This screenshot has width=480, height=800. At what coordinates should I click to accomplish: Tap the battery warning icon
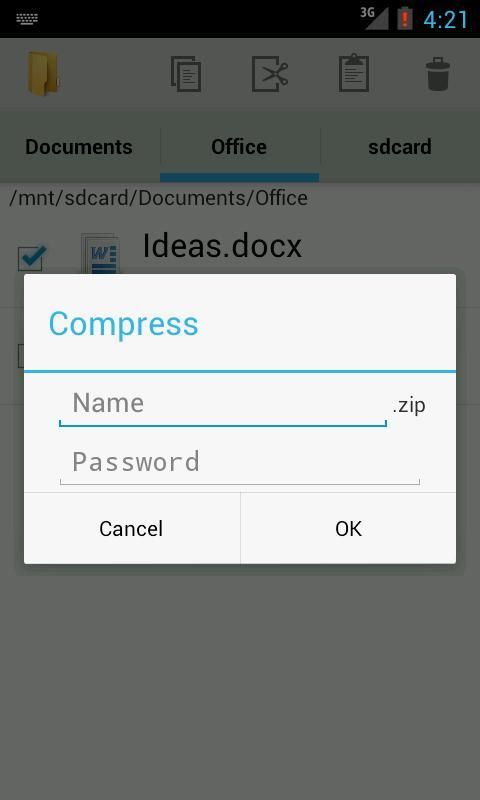pyautogui.click(x=405, y=19)
